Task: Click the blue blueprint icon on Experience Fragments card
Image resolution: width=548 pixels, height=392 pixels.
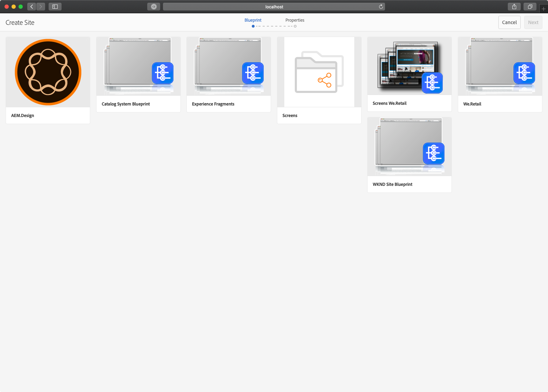Action: (253, 73)
